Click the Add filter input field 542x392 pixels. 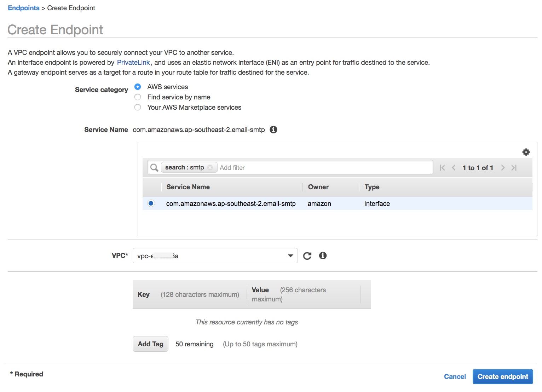tap(318, 168)
